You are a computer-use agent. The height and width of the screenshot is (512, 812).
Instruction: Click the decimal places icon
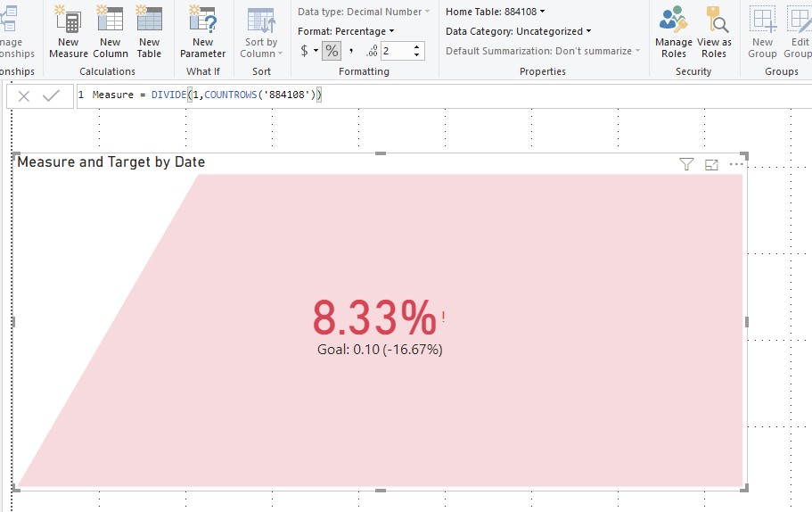coord(372,51)
